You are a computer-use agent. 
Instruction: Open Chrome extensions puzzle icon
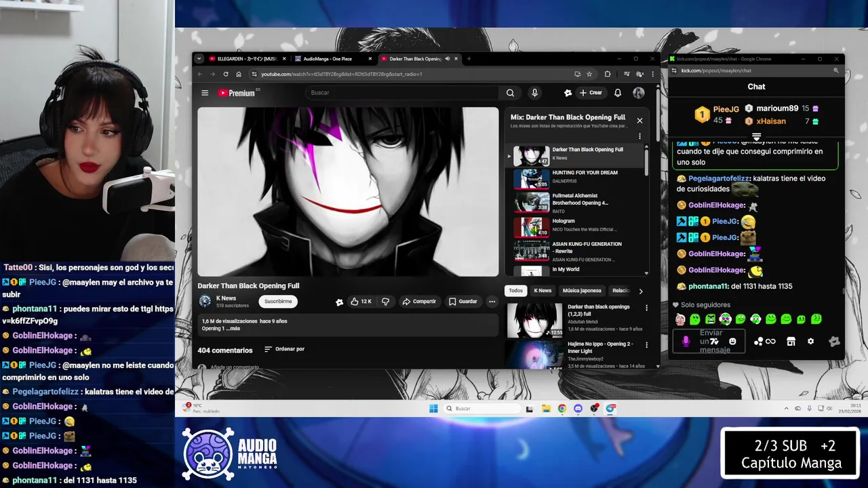click(x=608, y=74)
